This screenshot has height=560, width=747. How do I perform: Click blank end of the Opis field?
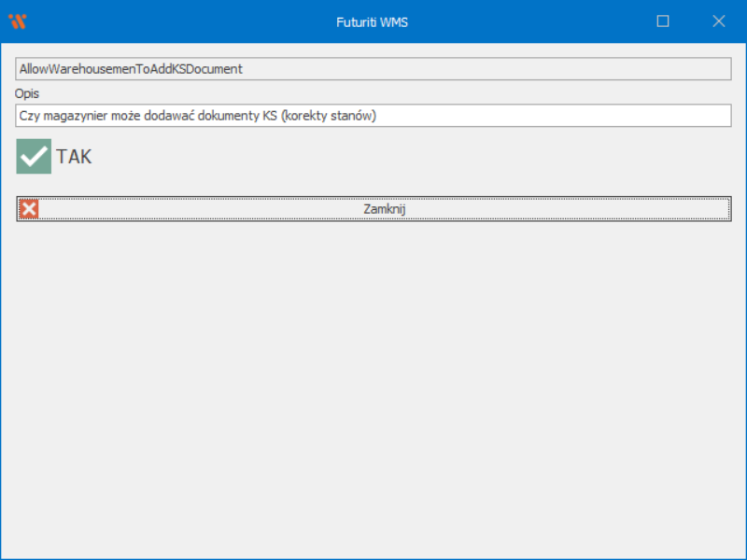click(x=560, y=116)
